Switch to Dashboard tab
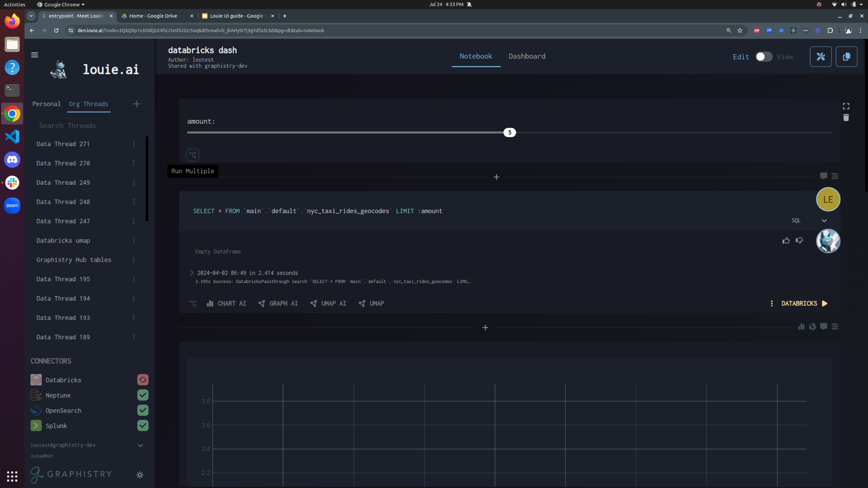868x488 pixels. tap(527, 56)
